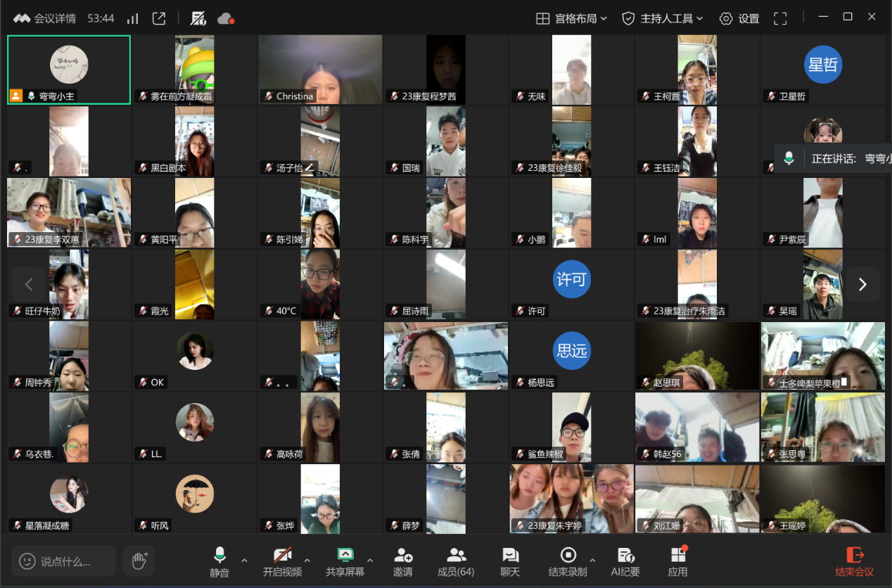Toggle the 静音 microphone mute button
The width and height of the screenshot is (892, 588).
click(x=219, y=562)
